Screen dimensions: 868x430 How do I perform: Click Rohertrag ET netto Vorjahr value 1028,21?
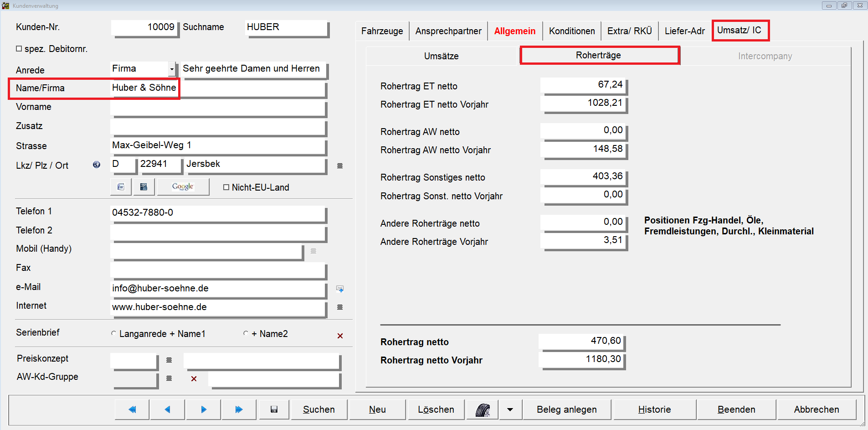pos(583,104)
